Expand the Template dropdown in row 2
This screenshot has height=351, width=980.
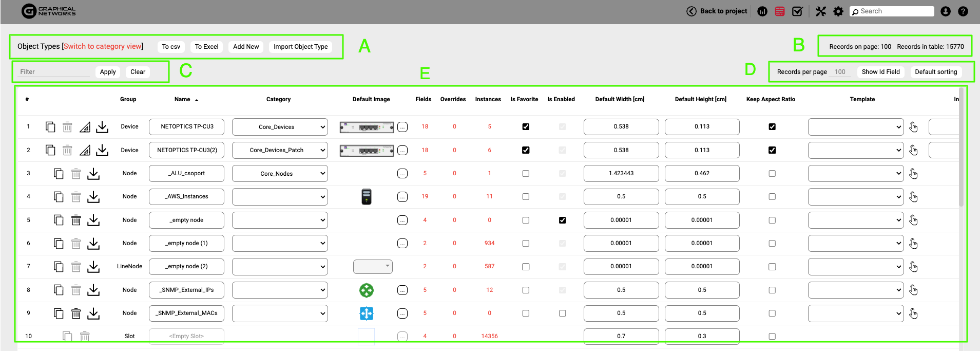click(856, 150)
